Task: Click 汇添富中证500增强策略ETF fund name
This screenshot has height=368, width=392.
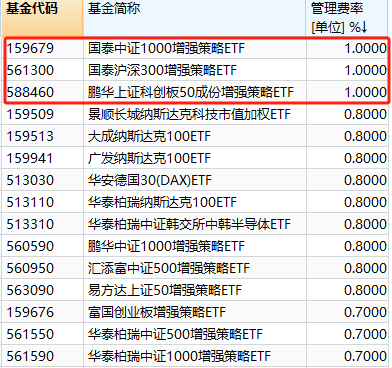Action: click(169, 268)
